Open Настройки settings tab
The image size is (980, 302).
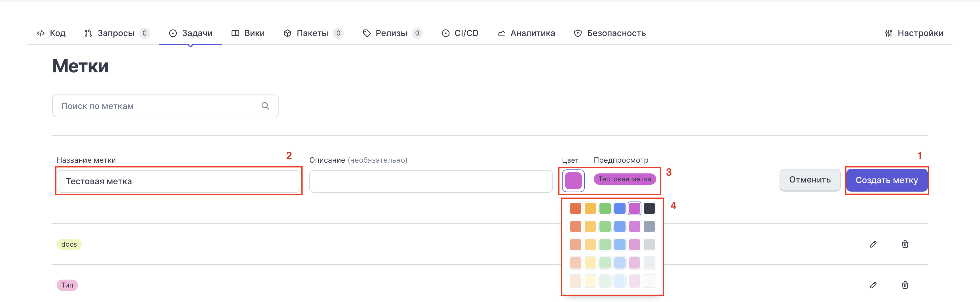914,33
